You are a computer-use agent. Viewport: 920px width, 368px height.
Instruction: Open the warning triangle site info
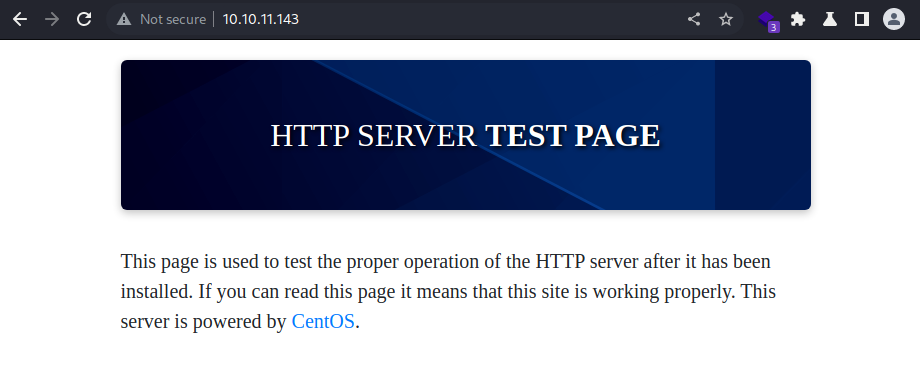pyautogui.click(x=124, y=19)
